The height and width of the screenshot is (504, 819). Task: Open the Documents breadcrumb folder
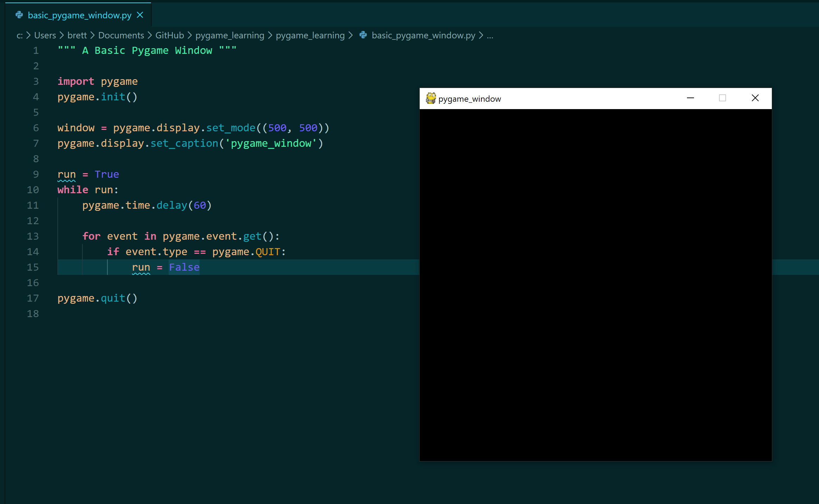coord(121,35)
